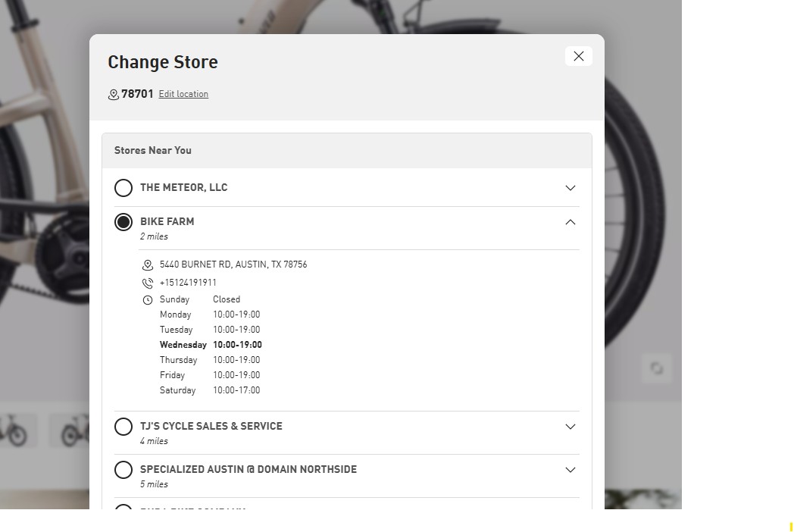Expand Specialized Austin @ Domain Northside details
The image size is (794, 532).
coord(570,470)
